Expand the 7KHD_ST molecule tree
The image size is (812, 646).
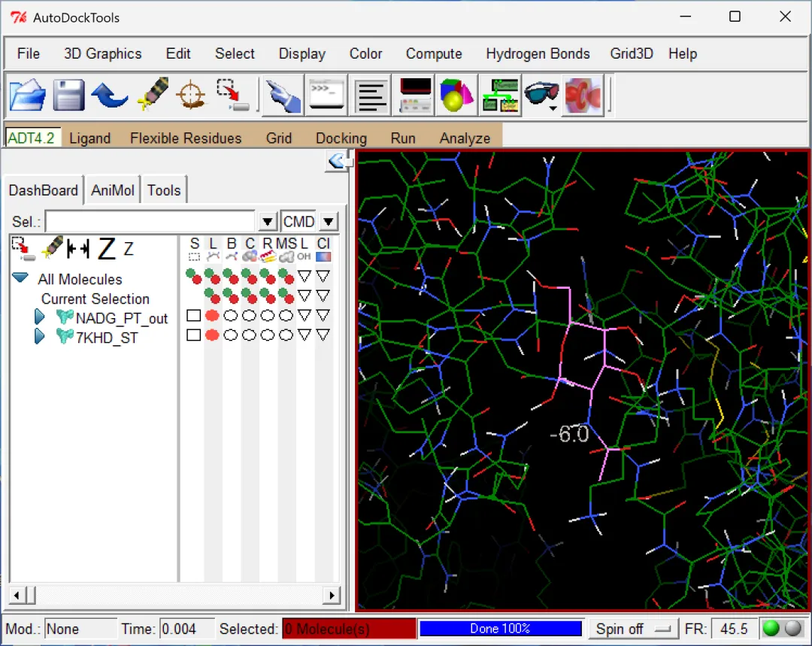[x=39, y=336]
